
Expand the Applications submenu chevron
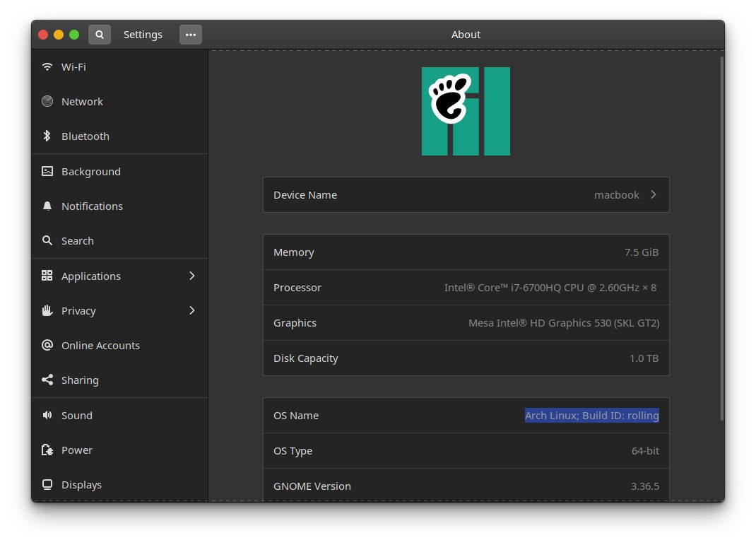(192, 276)
